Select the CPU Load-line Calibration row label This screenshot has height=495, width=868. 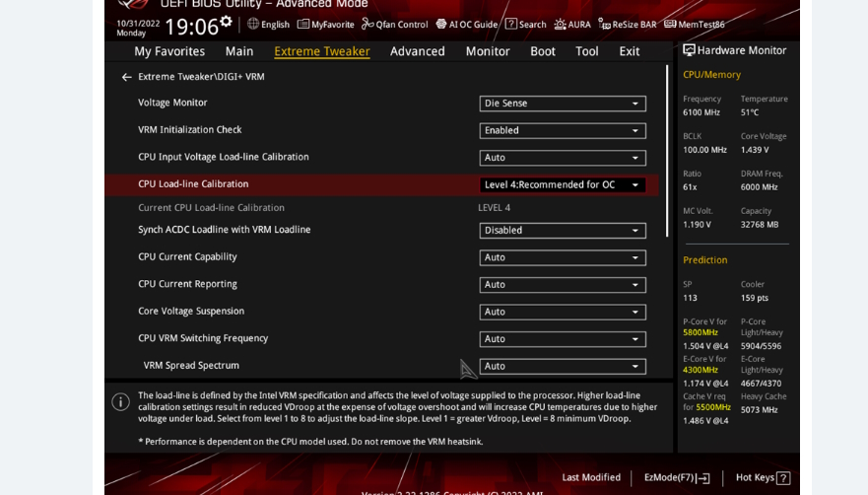pyautogui.click(x=193, y=184)
